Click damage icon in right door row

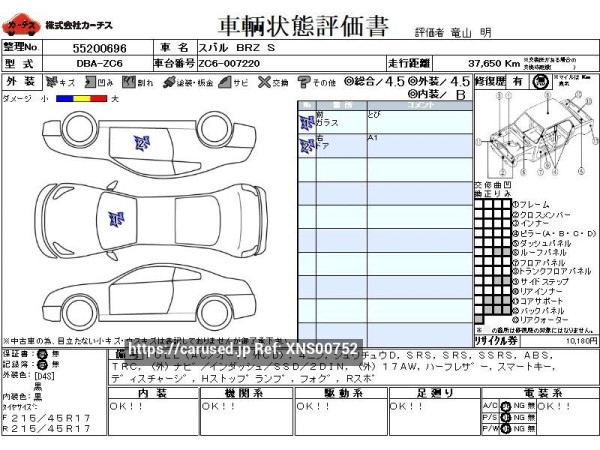point(306,145)
